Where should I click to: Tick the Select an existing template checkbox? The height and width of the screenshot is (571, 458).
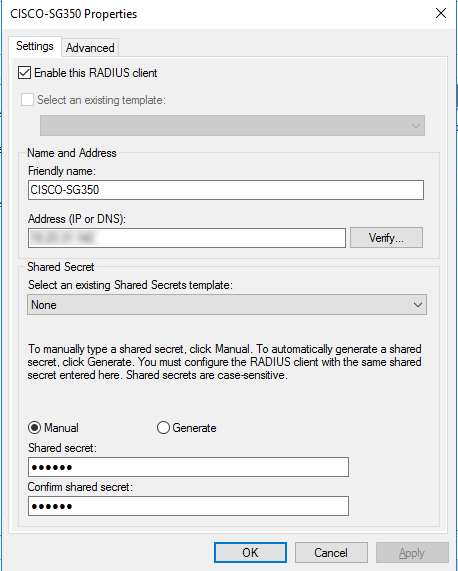pyautogui.click(x=27, y=100)
